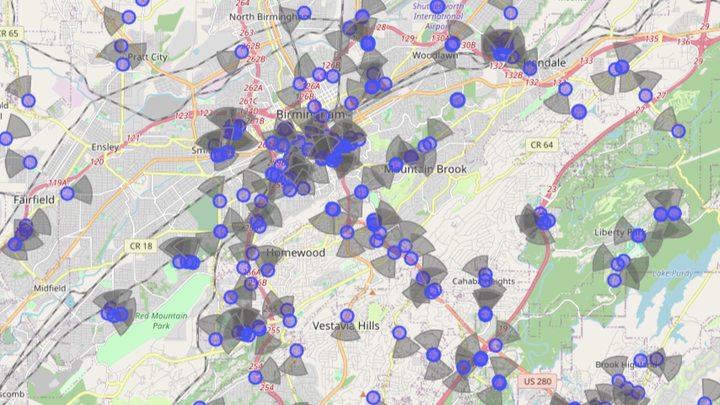Click the Homewood city label
The height and width of the screenshot is (405, 720).
294,254
